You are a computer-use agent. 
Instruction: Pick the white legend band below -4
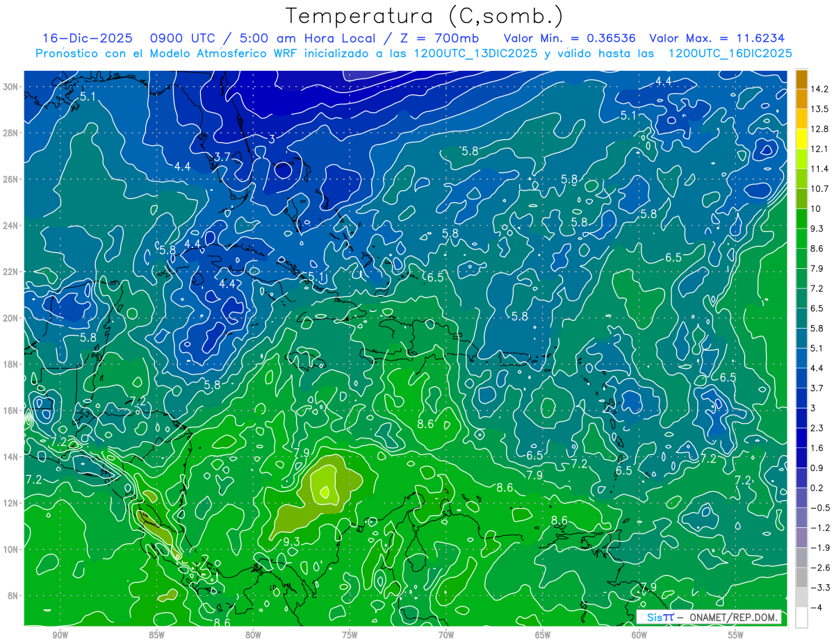[x=801, y=617]
